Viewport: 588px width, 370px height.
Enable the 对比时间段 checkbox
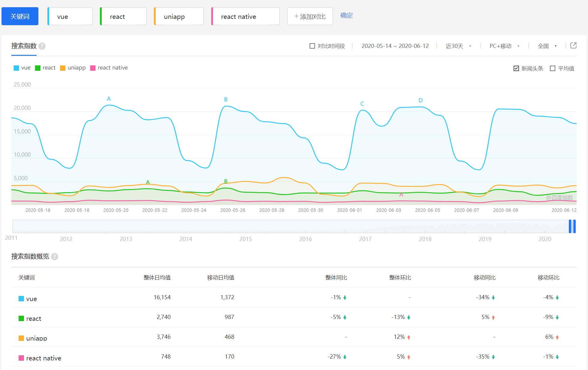(x=312, y=46)
